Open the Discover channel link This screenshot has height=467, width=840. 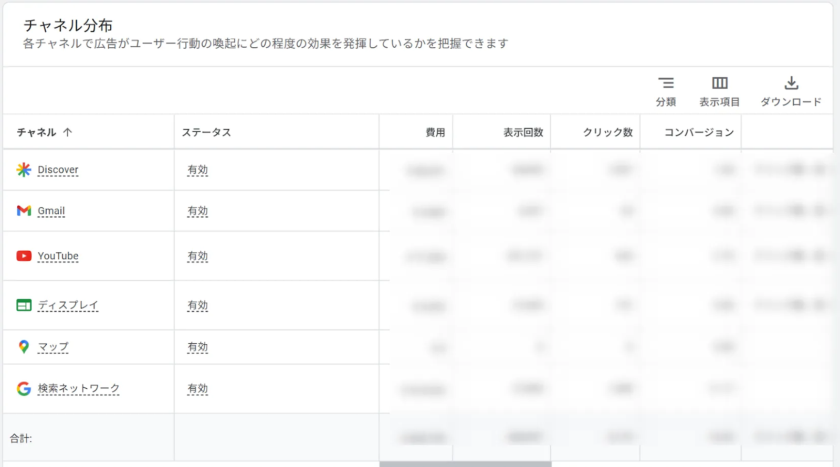[58, 170]
